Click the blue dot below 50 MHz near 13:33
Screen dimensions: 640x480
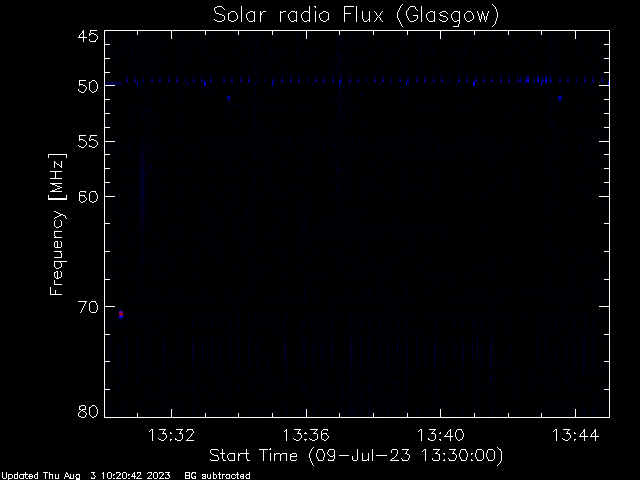tap(229, 98)
